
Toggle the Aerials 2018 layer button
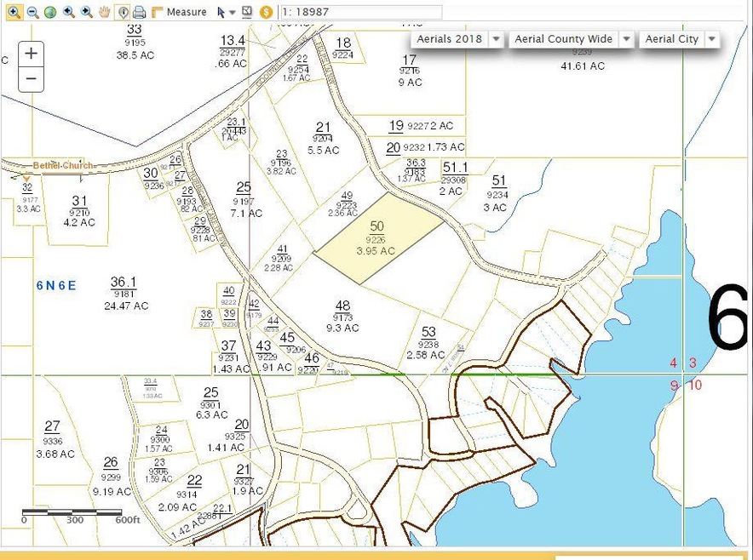tap(449, 39)
